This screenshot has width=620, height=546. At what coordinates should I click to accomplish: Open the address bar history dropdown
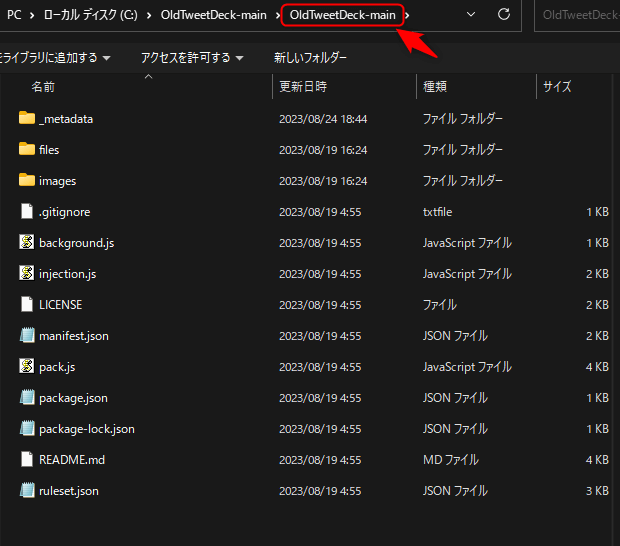coord(471,15)
